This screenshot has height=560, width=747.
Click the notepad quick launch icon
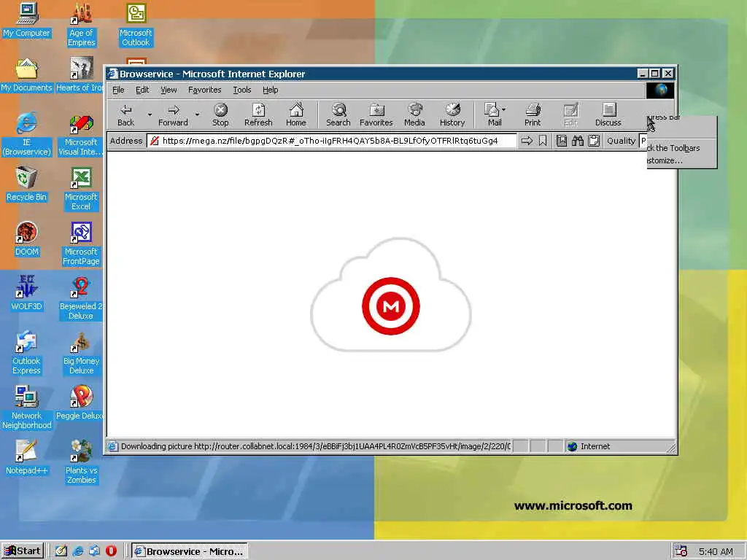pos(61,551)
